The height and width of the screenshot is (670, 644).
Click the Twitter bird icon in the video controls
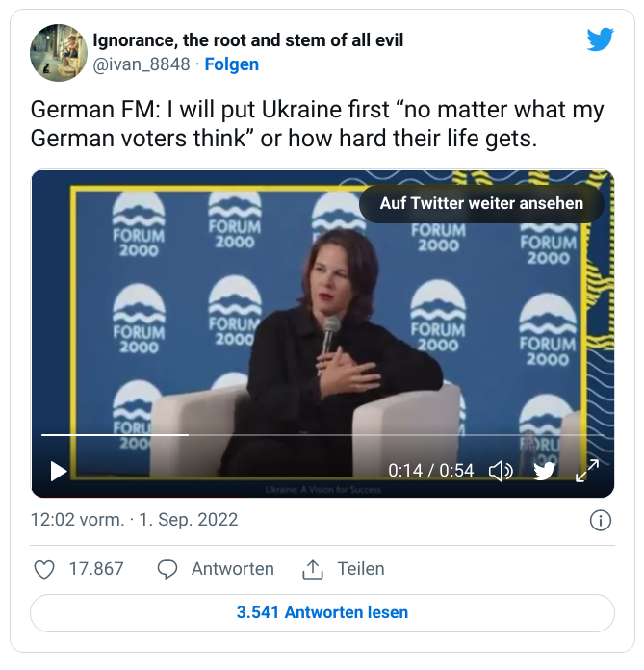click(x=544, y=471)
